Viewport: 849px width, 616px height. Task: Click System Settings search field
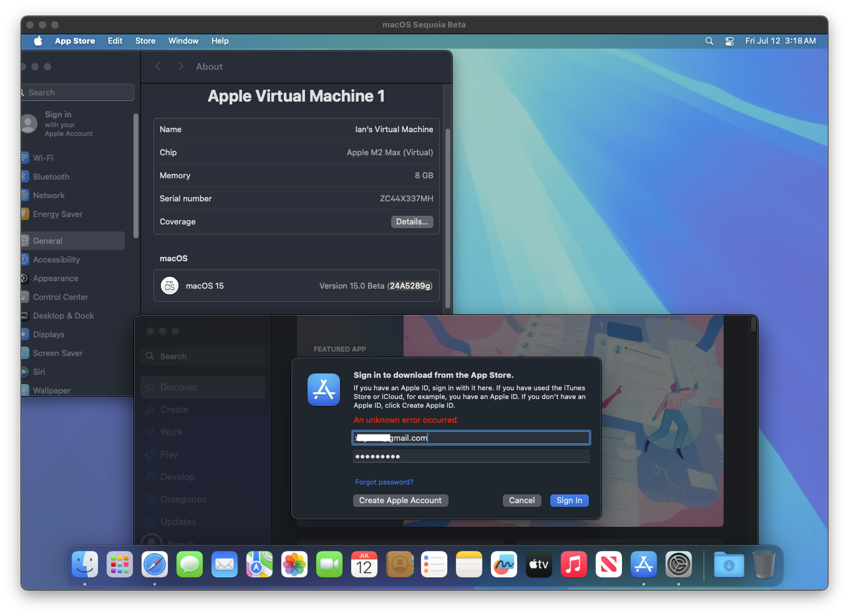pyautogui.click(x=77, y=92)
